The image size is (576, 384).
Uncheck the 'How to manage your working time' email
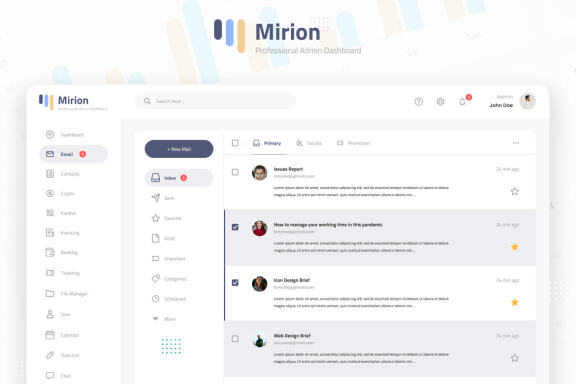pyautogui.click(x=235, y=227)
